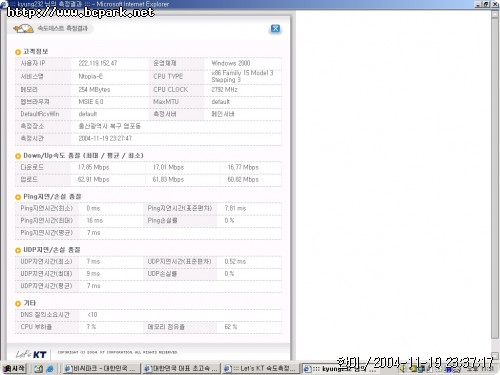
Task: Click the orange bullet beside Ping지연/손실 heading
Action: coord(18,197)
